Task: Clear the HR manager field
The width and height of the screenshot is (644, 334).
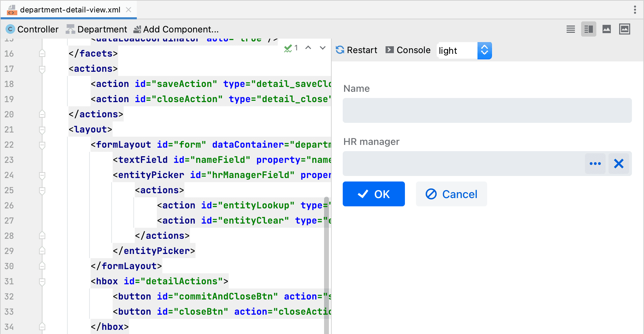Action: [618, 164]
